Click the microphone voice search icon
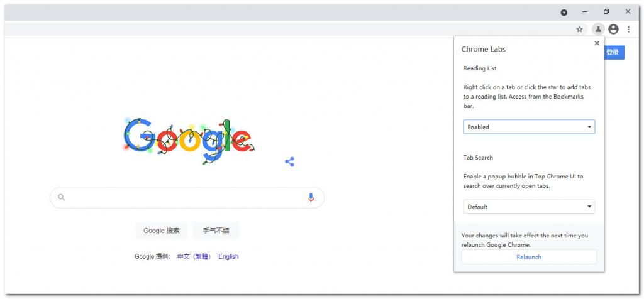This screenshot has width=644, height=299. [x=311, y=198]
